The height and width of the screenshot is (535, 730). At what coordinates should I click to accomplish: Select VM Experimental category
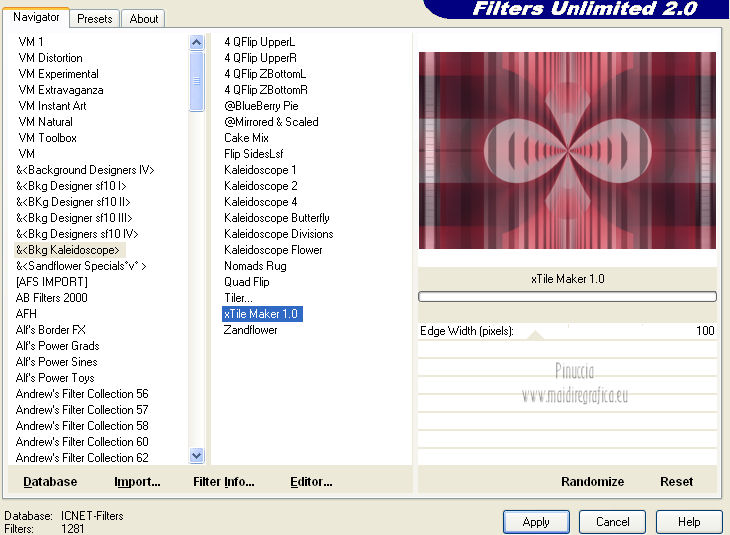click(x=58, y=74)
